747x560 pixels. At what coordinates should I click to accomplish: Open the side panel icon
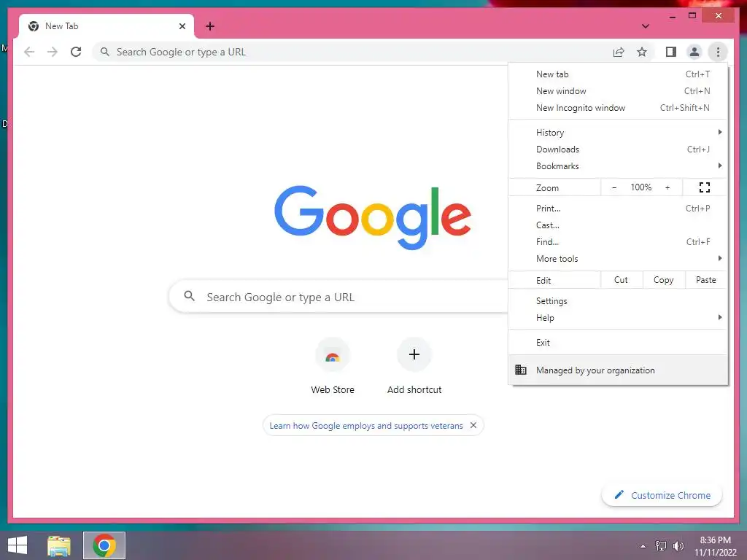(671, 52)
